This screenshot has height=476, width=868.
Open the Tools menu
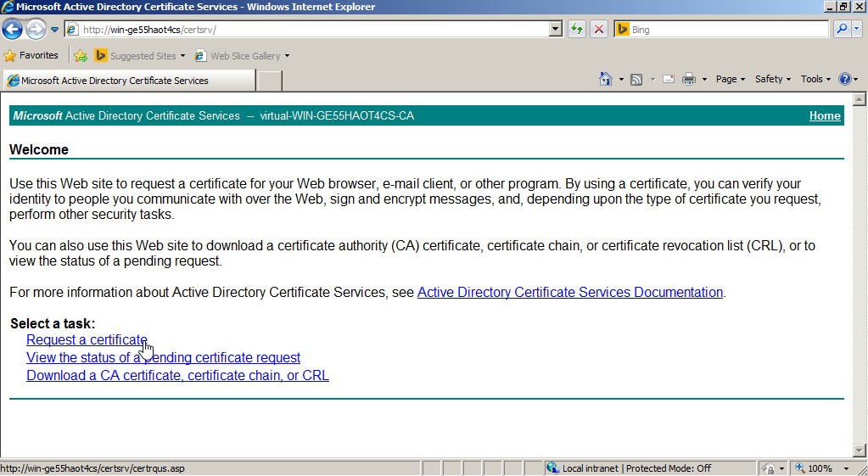point(816,79)
